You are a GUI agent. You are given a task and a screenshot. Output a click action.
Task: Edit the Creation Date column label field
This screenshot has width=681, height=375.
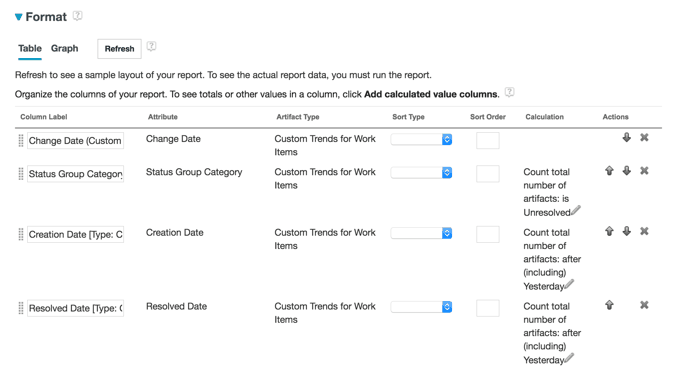[76, 234]
